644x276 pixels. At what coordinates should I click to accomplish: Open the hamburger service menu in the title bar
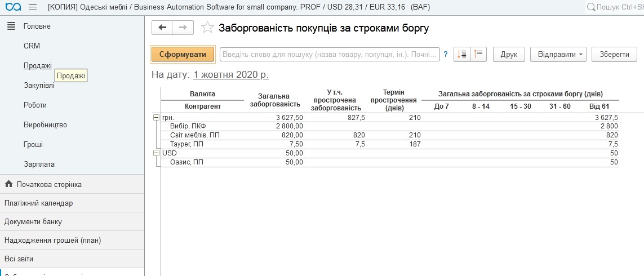(x=32, y=7)
